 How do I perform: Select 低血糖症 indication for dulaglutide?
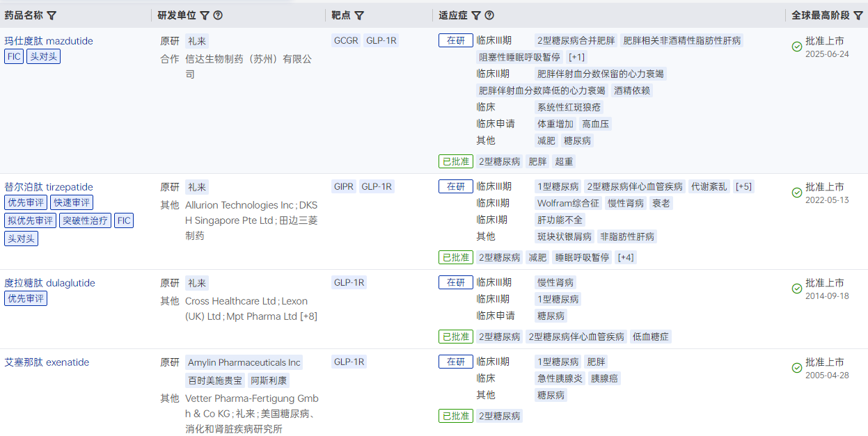651,337
